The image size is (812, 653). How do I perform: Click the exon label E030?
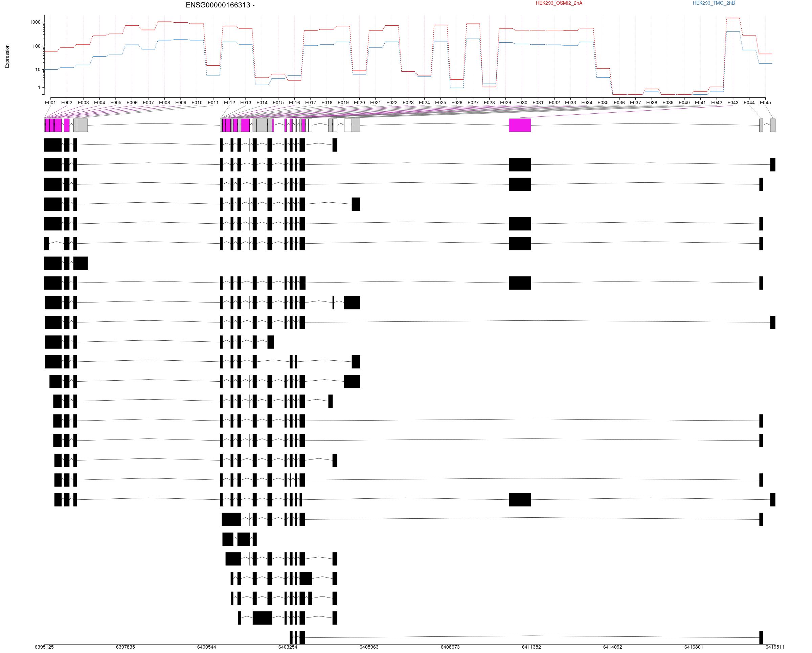tap(522, 103)
